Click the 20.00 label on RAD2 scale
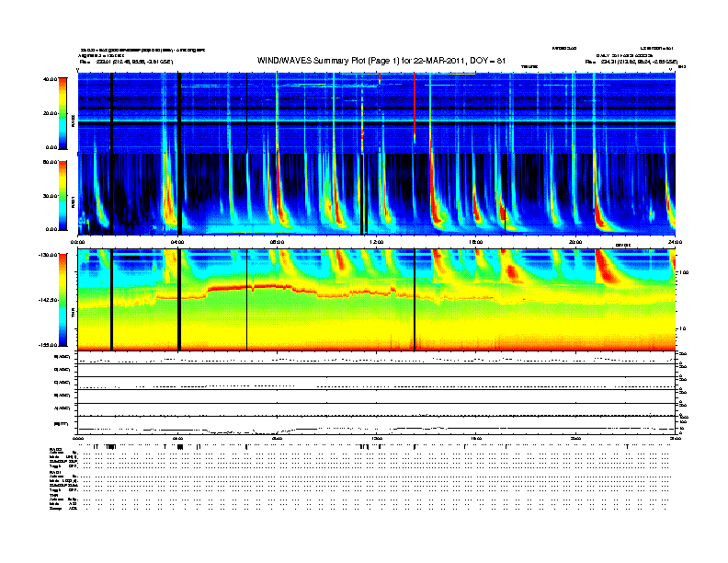728x563 pixels. [50, 113]
